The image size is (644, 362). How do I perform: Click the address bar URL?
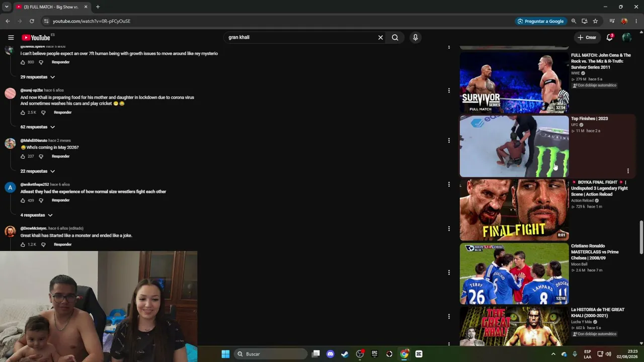click(x=92, y=21)
